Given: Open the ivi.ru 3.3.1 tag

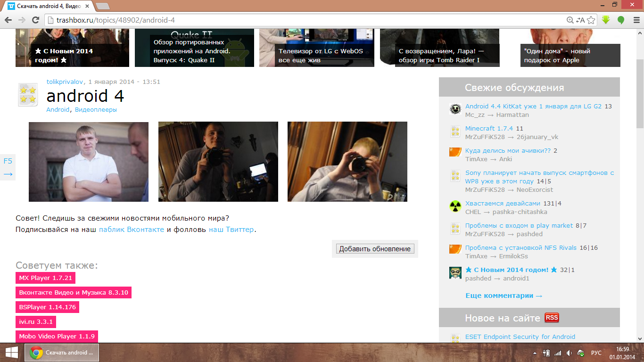Looking at the screenshot, I should 36,321.
